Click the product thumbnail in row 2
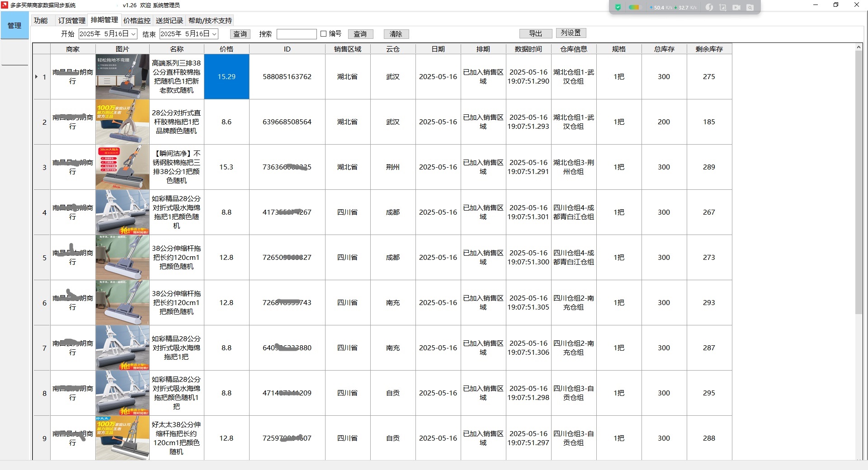 pyautogui.click(x=123, y=122)
